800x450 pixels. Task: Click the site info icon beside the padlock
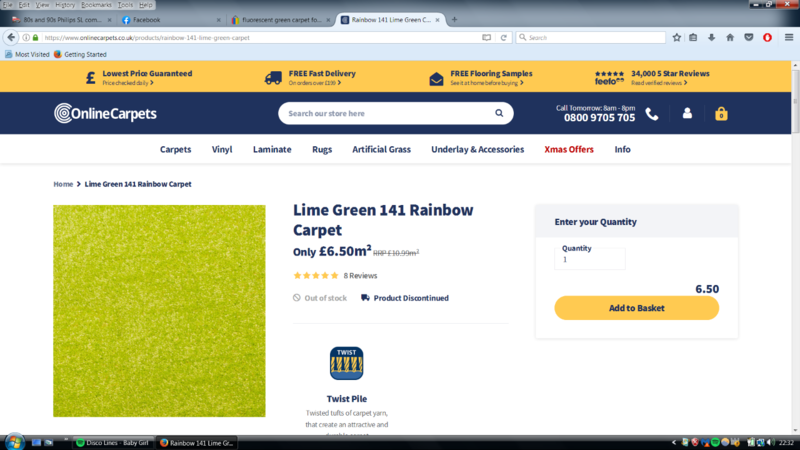click(x=26, y=38)
